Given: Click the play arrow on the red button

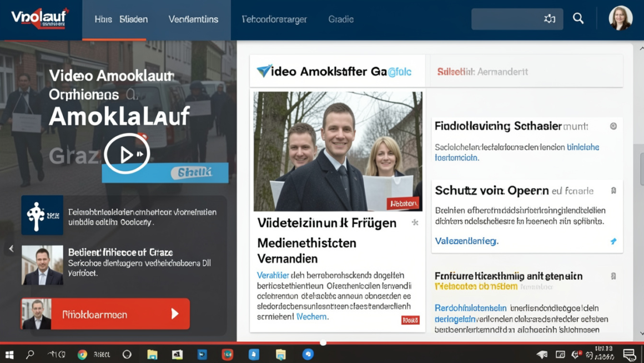Looking at the screenshot, I should click(x=175, y=314).
